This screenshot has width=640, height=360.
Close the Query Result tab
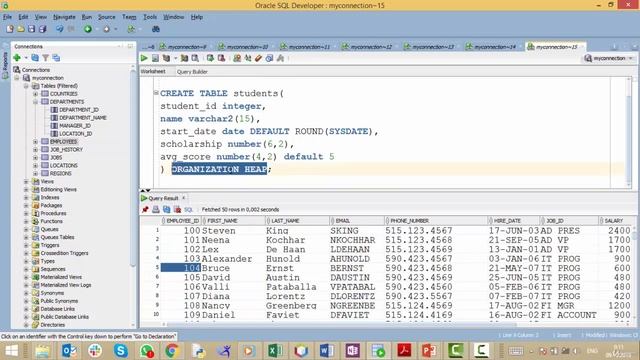[184, 198]
